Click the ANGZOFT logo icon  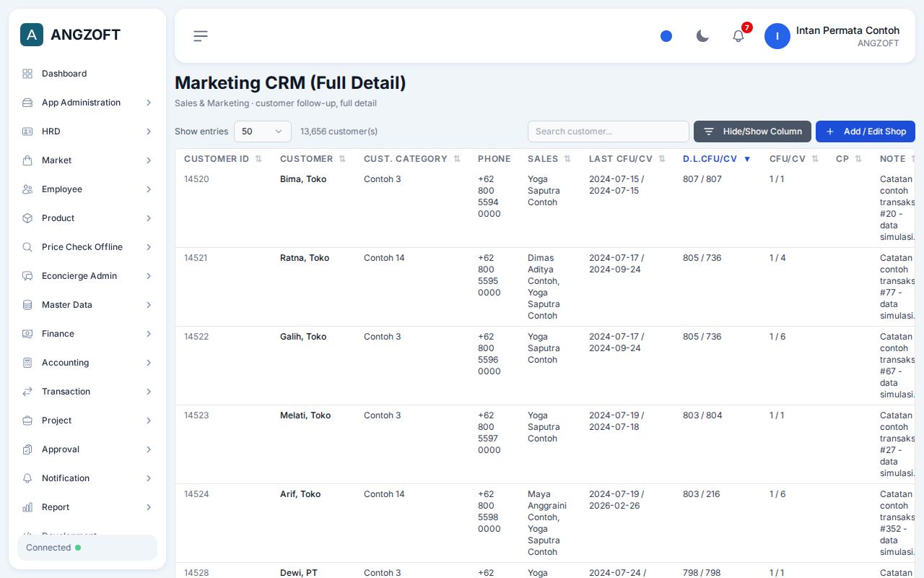[x=32, y=35]
